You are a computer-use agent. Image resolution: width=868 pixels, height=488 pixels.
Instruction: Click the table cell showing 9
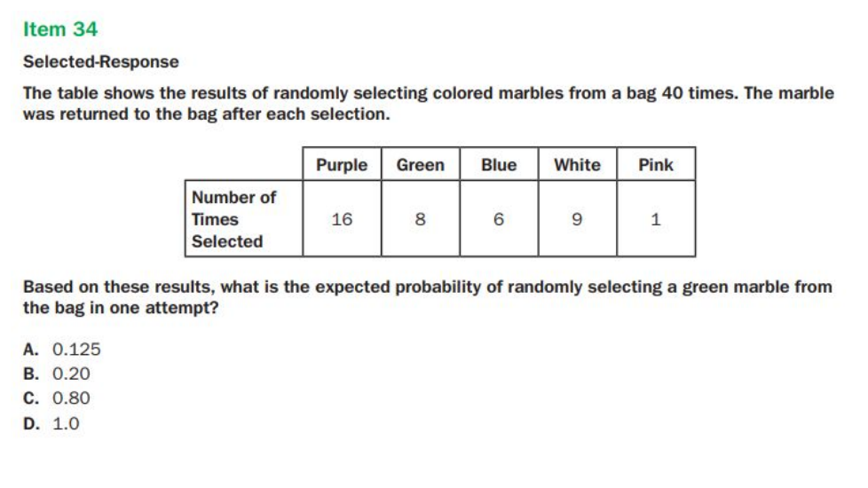point(577,219)
